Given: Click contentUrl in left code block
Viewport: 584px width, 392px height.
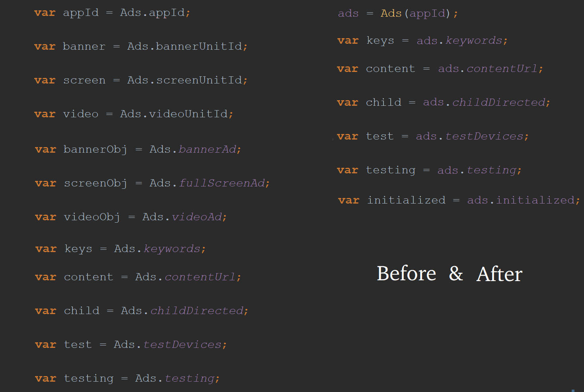Looking at the screenshot, I should coord(200,277).
